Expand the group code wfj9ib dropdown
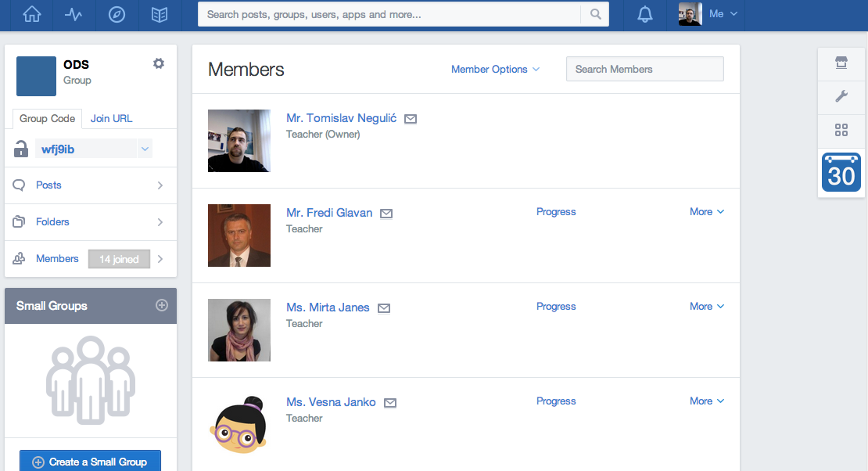This screenshot has width=868, height=471. (144, 149)
